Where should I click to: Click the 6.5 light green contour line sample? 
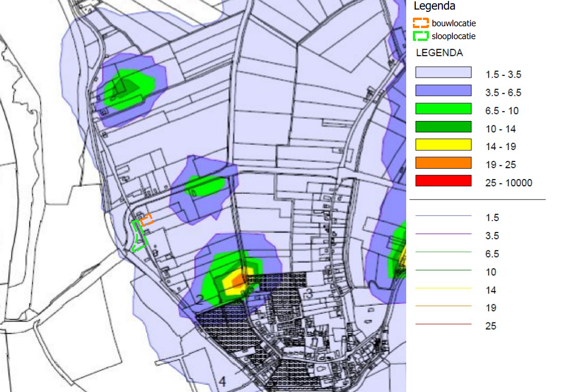443,252
